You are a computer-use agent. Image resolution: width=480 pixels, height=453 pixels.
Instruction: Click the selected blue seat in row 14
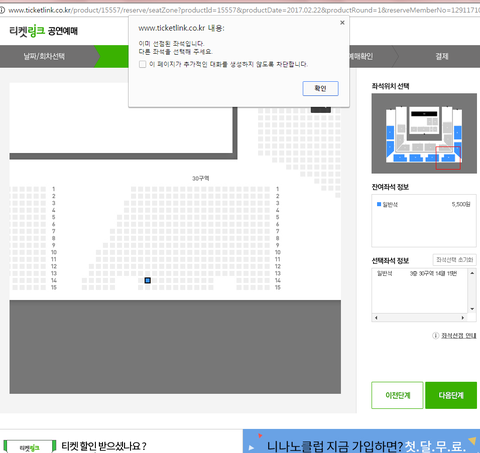(148, 280)
